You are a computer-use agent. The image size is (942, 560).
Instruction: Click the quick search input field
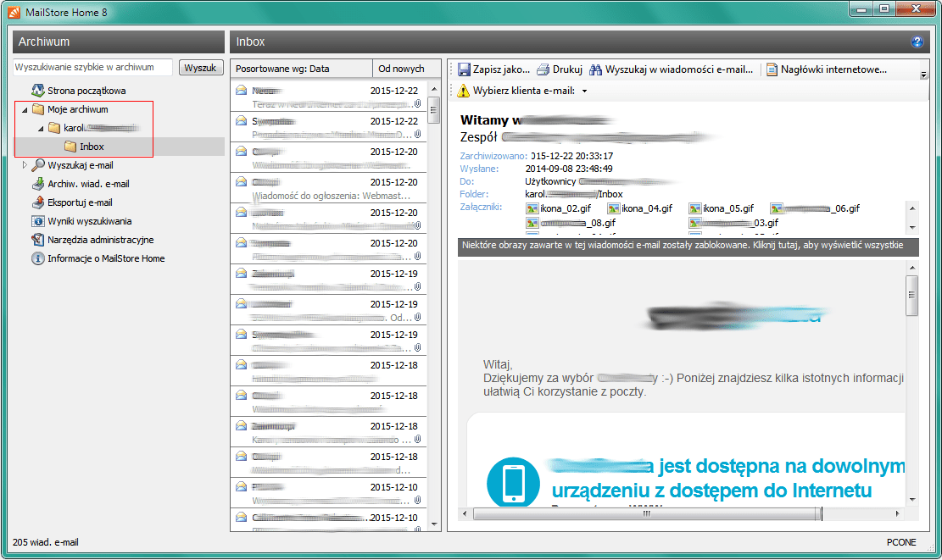click(92, 68)
